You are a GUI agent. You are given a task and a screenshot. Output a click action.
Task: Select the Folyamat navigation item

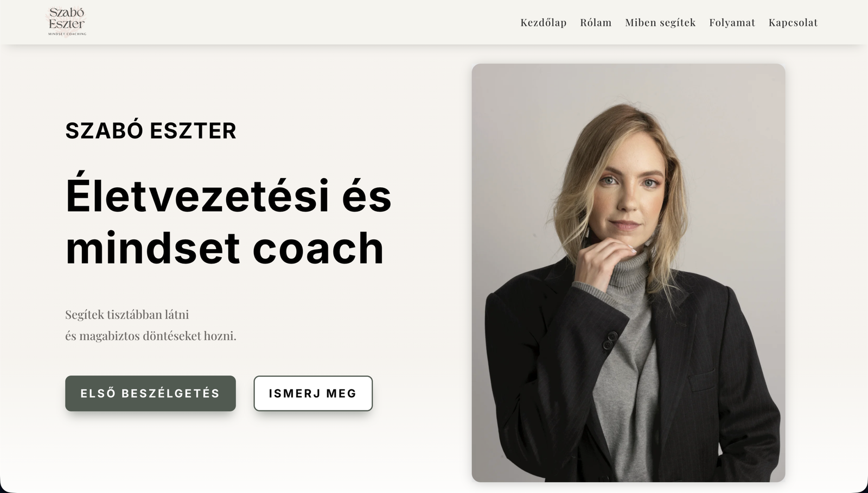click(x=732, y=22)
